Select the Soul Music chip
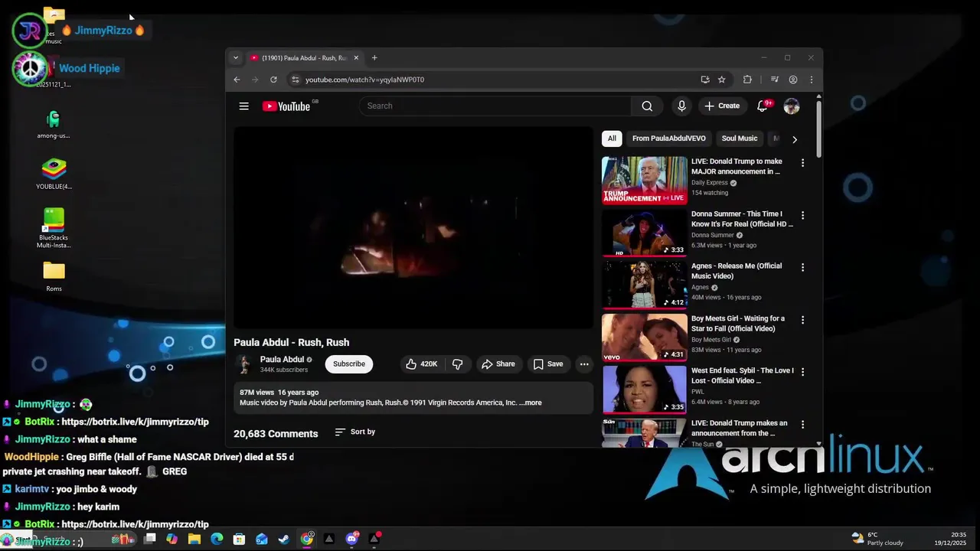The height and width of the screenshot is (551, 980). tap(740, 139)
